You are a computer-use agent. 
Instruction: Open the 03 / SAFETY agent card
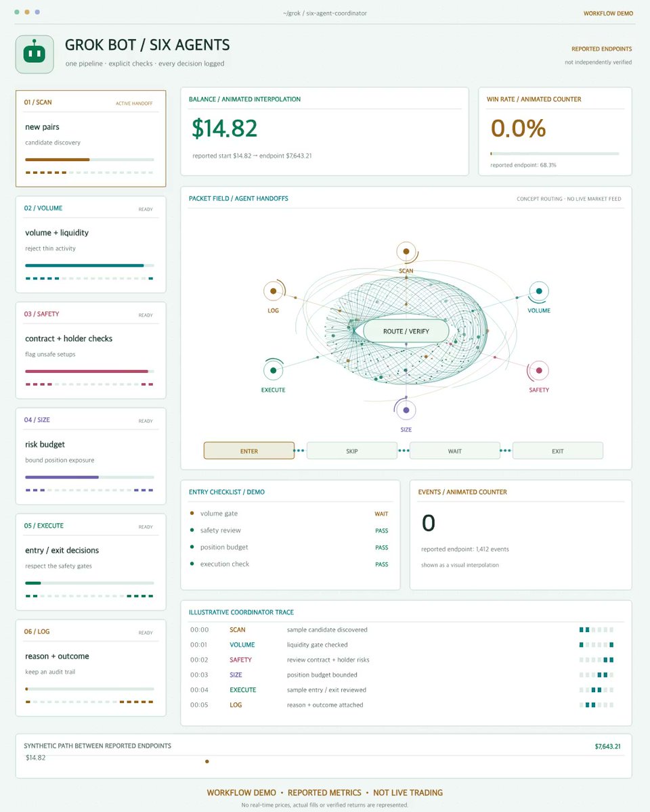(91, 351)
